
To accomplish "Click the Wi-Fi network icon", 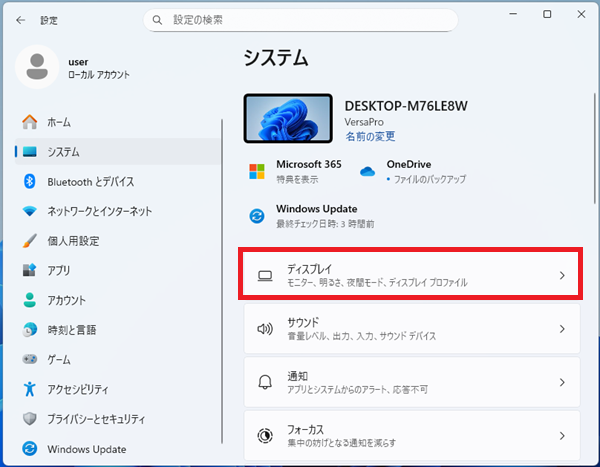I will 30,211.
